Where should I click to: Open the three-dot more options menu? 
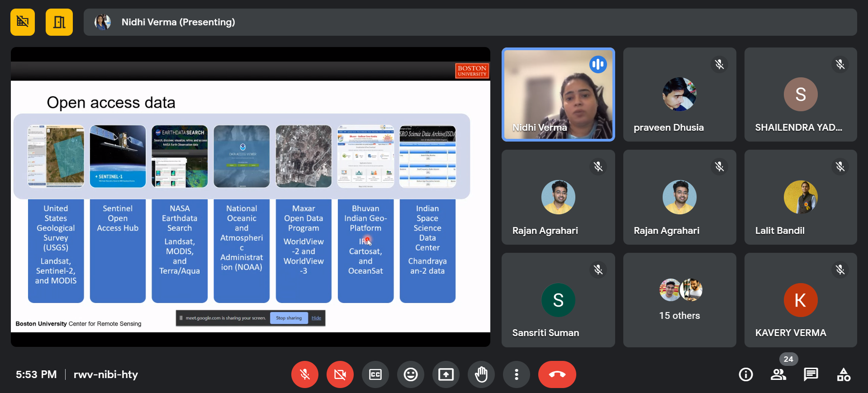click(x=516, y=374)
